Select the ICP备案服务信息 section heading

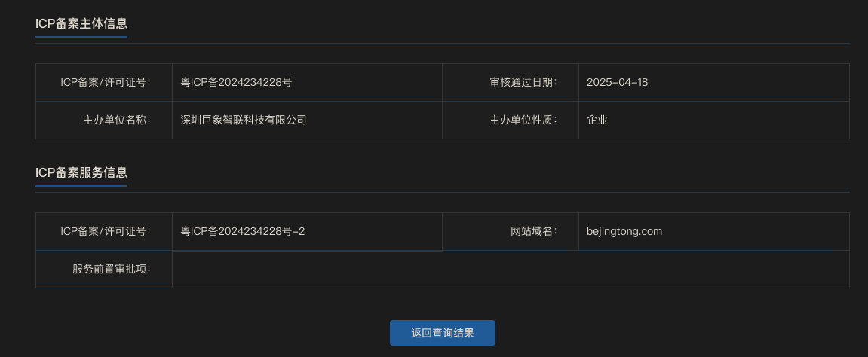pos(81,173)
